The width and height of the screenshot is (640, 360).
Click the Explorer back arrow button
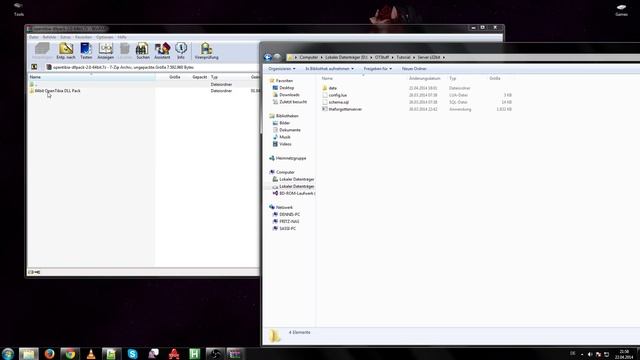pyautogui.click(x=268, y=58)
